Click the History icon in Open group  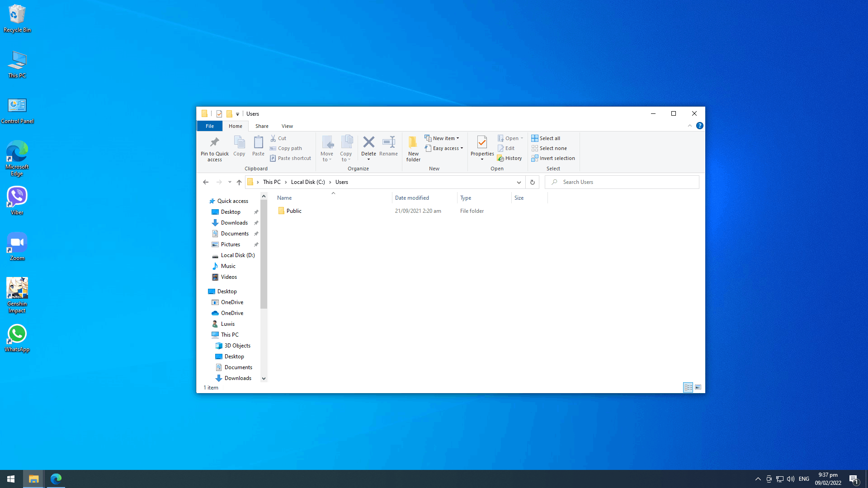click(500, 158)
